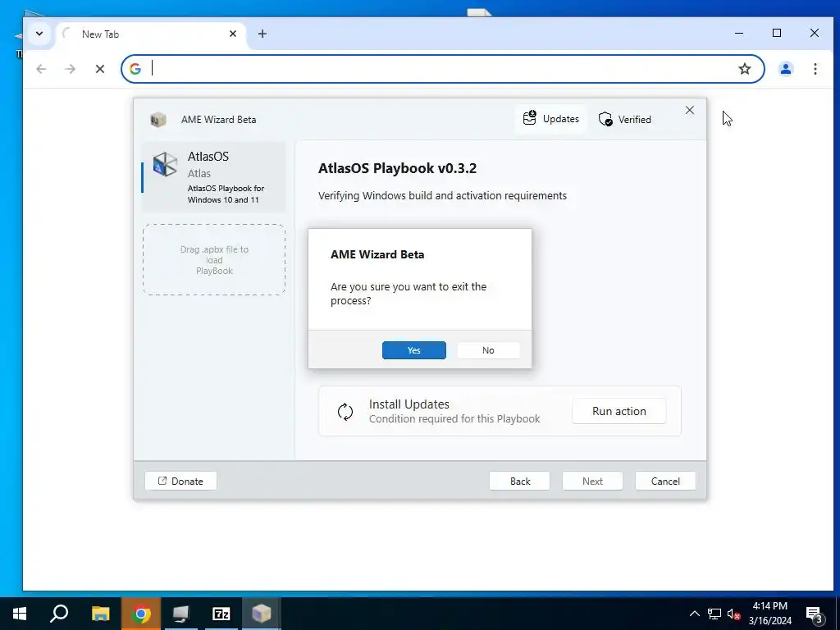Open the notification center icon
The height and width of the screenshot is (630, 840).
coord(815,614)
